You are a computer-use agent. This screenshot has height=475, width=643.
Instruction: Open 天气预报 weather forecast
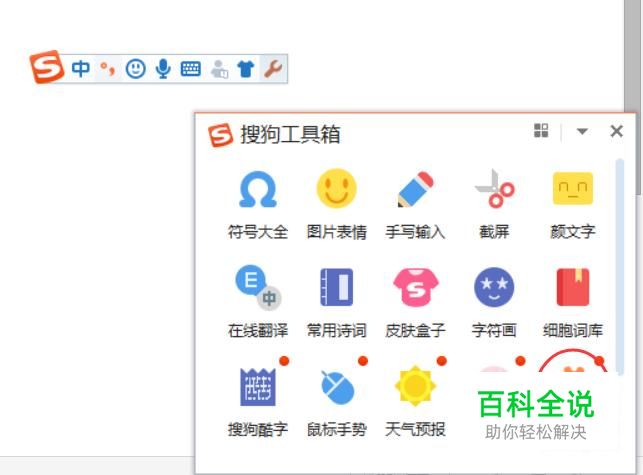[415, 402]
